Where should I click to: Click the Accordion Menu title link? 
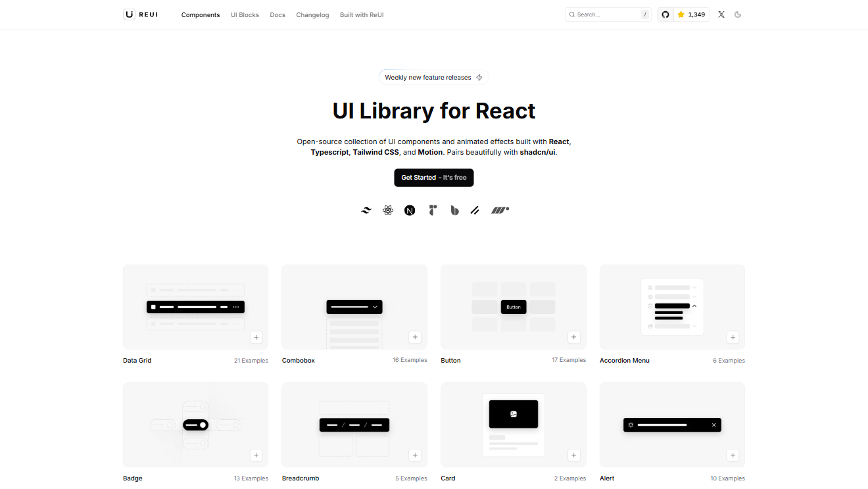pos(625,361)
